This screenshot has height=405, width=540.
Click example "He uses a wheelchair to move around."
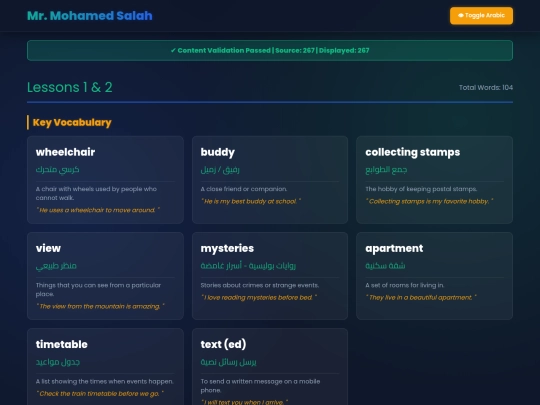(x=98, y=210)
